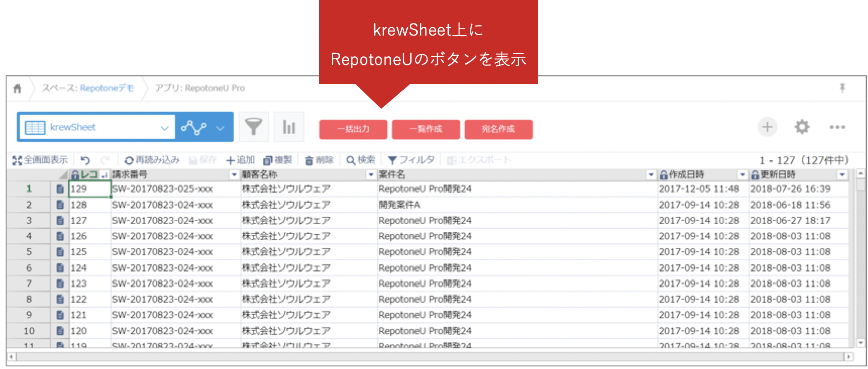Click the home icon in breadcrumb
Image resolution: width=868 pixels, height=369 pixels.
tap(17, 89)
